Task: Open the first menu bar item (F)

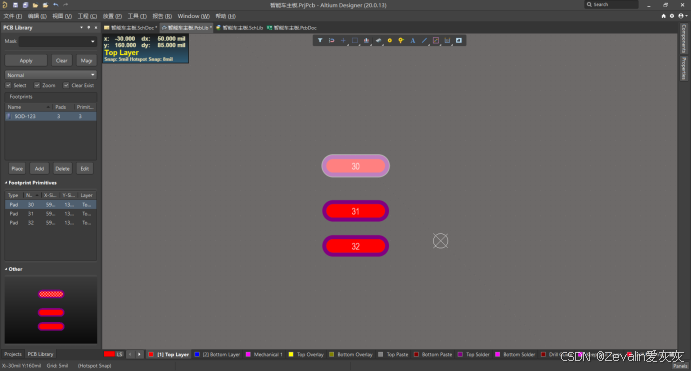Action: [x=12, y=16]
